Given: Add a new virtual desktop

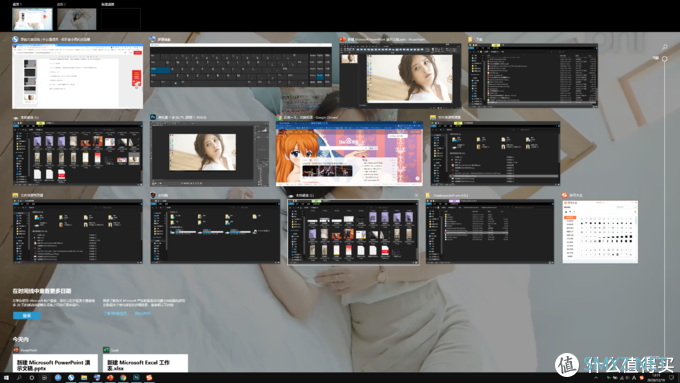Looking at the screenshot, I should tap(121, 19).
